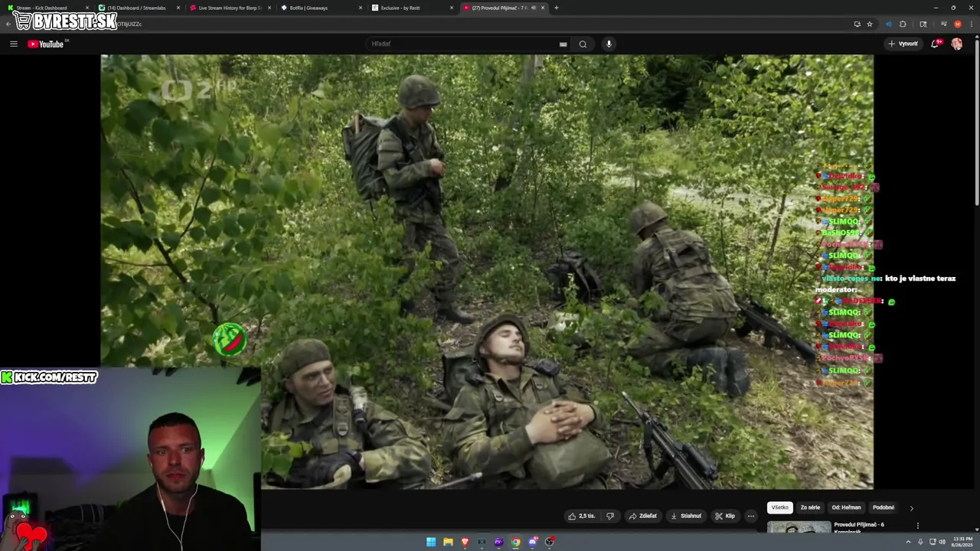Download the video via Stiahnuť
The image size is (980, 551).
click(686, 516)
